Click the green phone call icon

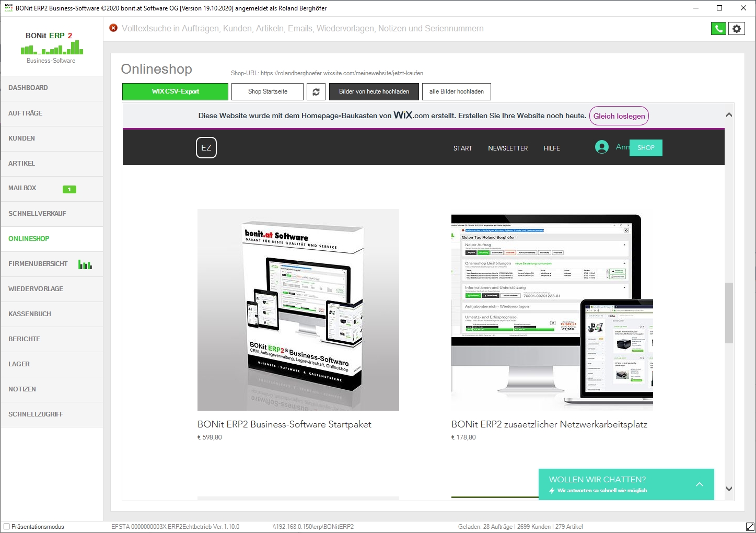pyautogui.click(x=718, y=29)
